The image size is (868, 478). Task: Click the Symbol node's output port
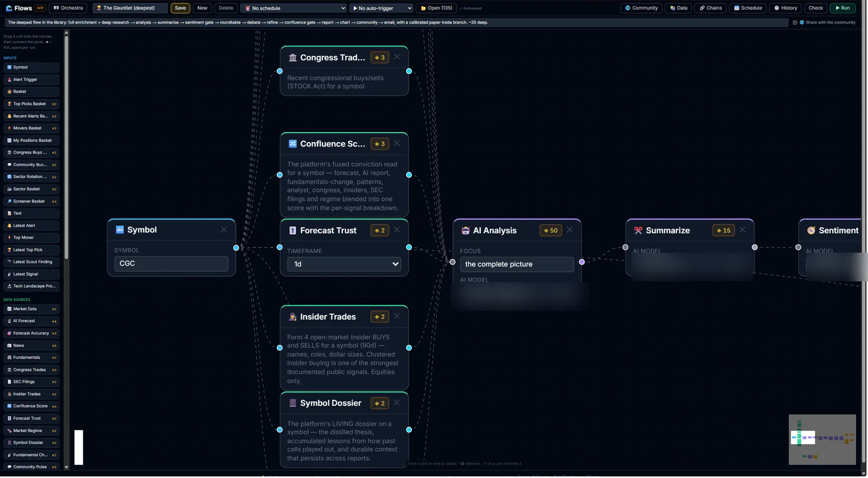pos(236,248)
